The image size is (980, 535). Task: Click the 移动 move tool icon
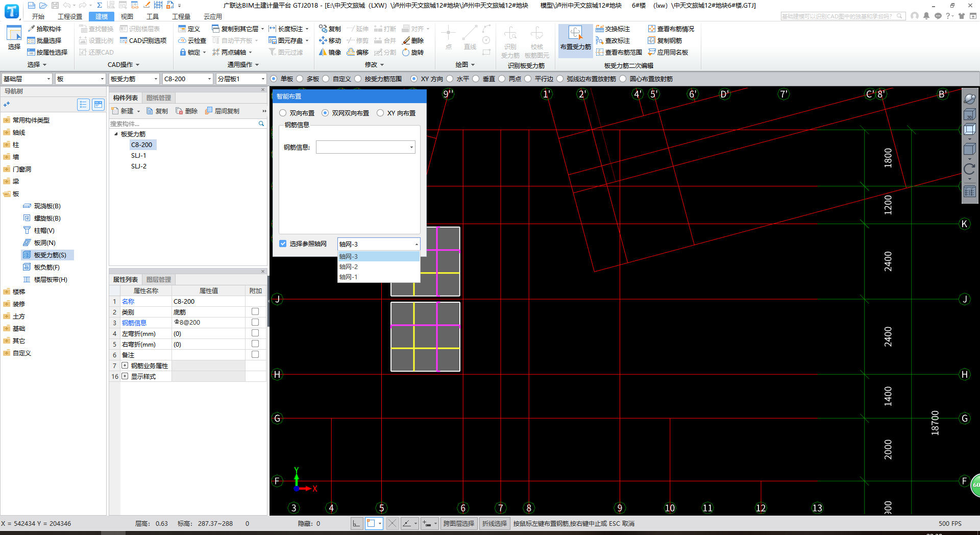point(323,40)
